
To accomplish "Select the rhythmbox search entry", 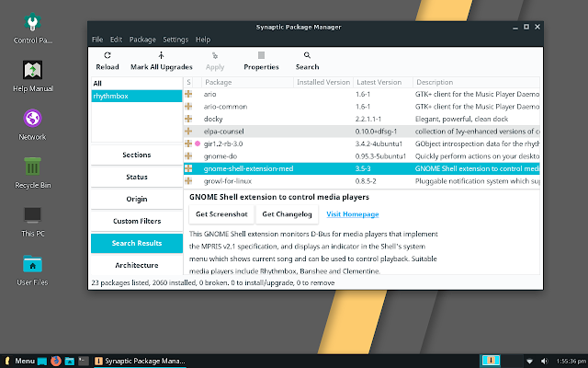I will point(137,96).
